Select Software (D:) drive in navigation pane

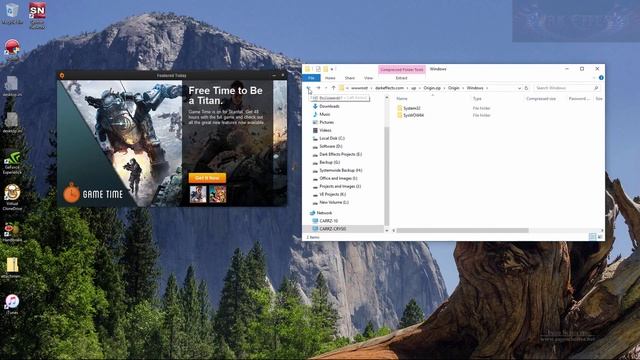tap(327, 146)
